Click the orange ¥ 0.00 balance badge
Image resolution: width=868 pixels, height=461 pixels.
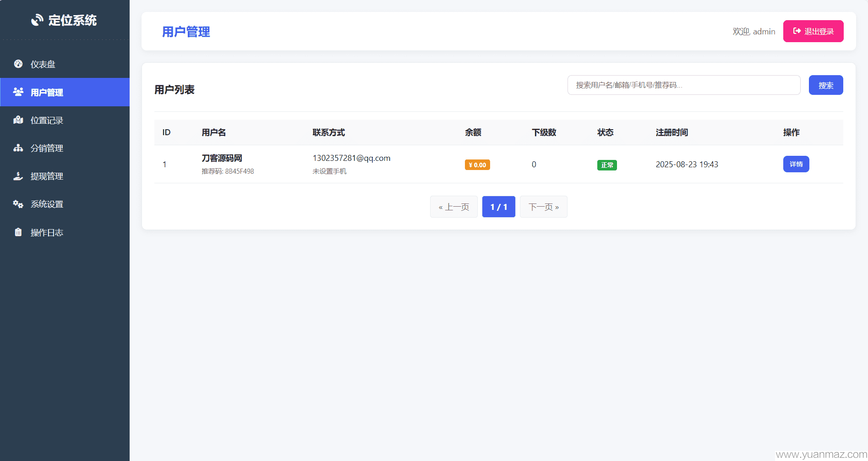(x=477, y=165)
